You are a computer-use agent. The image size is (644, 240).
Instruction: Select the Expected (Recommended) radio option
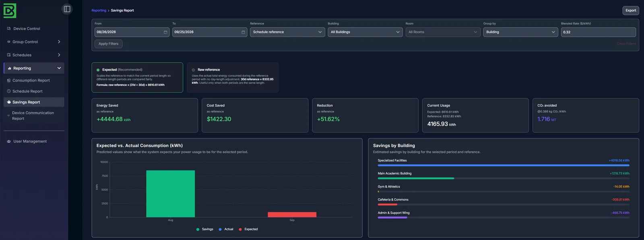(x=98, y=70)
